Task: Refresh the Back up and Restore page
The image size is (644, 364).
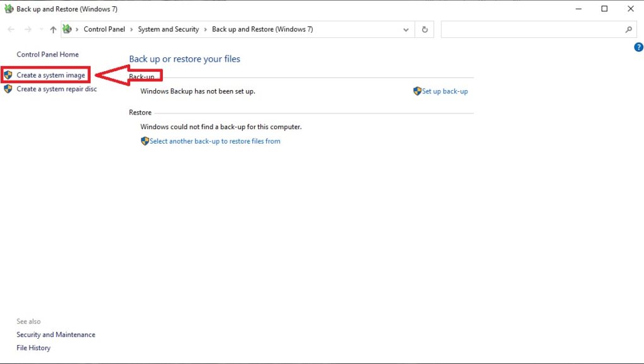Action: [x=425, y=30]
